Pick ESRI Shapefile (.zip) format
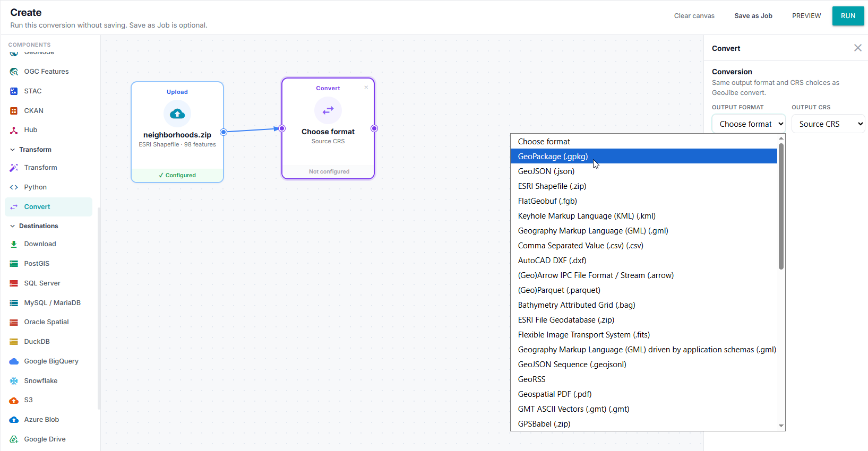 (643, 186)
